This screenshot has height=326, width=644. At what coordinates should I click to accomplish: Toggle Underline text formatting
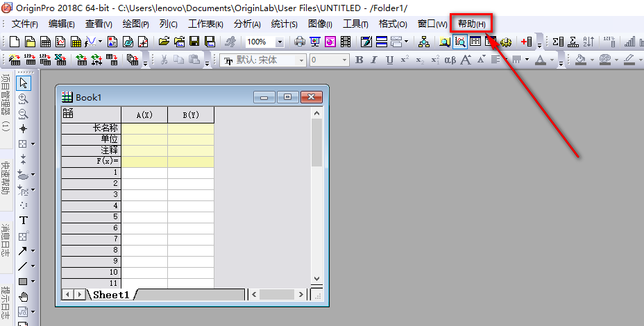pos(389,60)
